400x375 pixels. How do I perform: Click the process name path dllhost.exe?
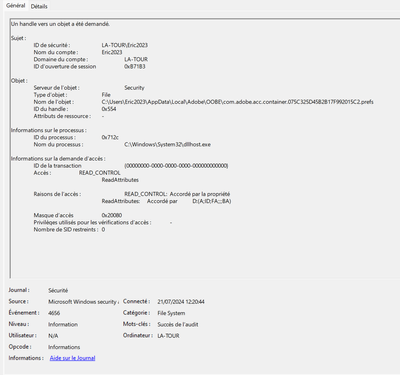coord(167,145)
